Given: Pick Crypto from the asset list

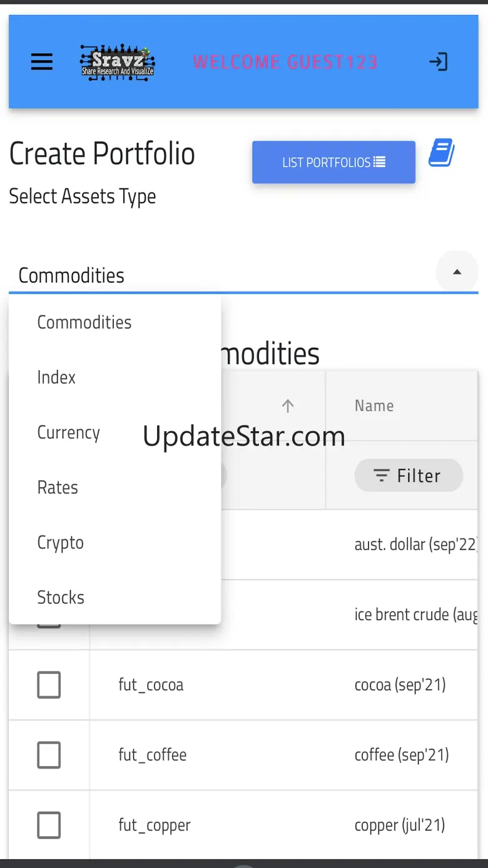Looking at the screenshot, I should click(x=61, y=543).
